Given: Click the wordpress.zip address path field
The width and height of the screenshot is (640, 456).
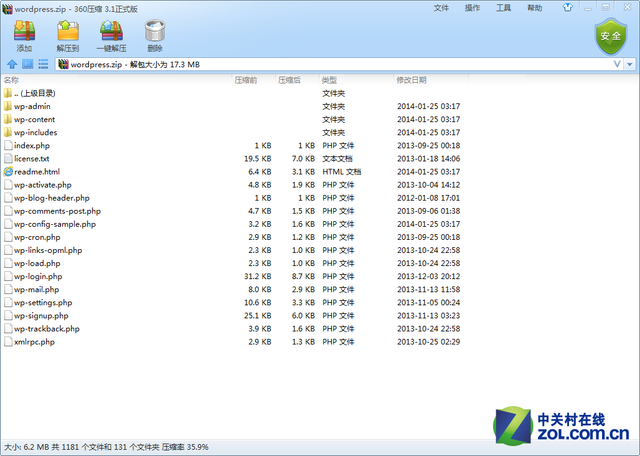Looking at the screenshot, I should pos(300,65).
